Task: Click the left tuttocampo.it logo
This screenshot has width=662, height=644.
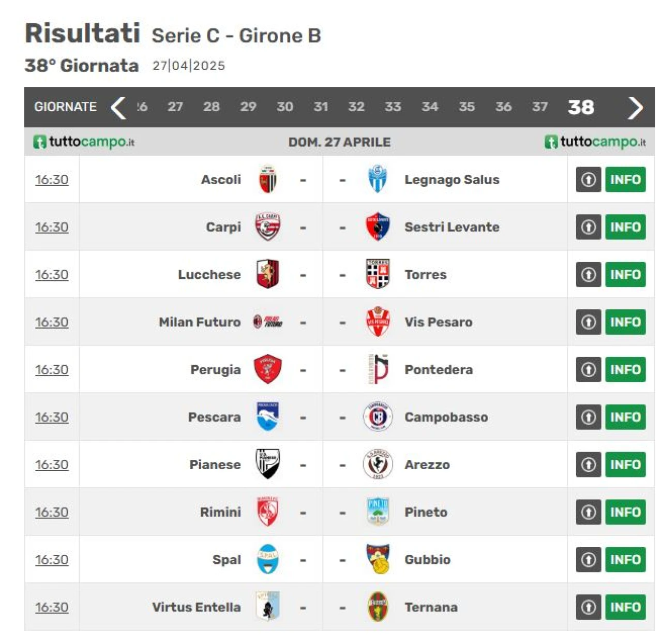Action: coord(84,142)
